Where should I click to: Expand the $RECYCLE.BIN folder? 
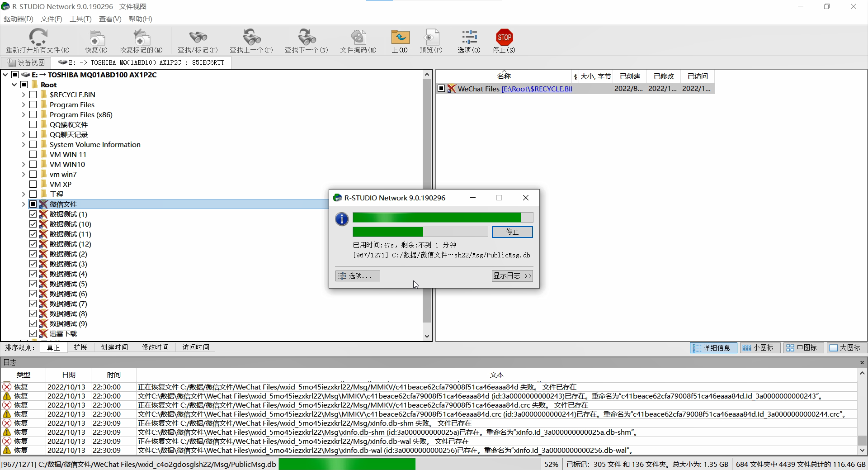coord(24,95)
